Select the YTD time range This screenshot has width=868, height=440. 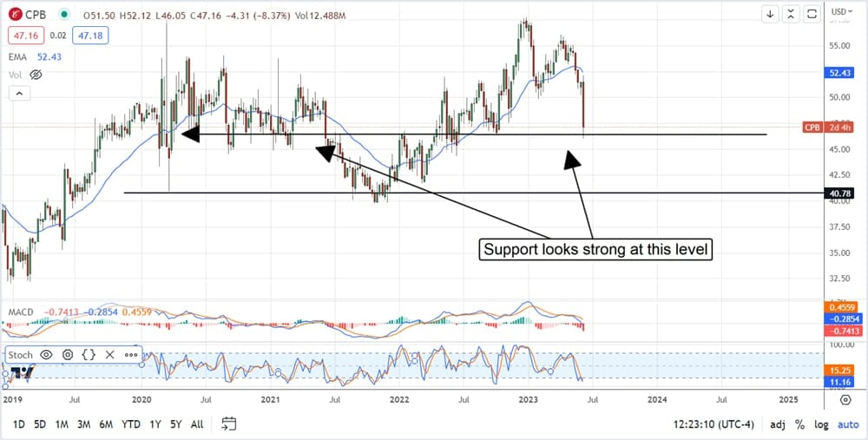click(131, 424)
